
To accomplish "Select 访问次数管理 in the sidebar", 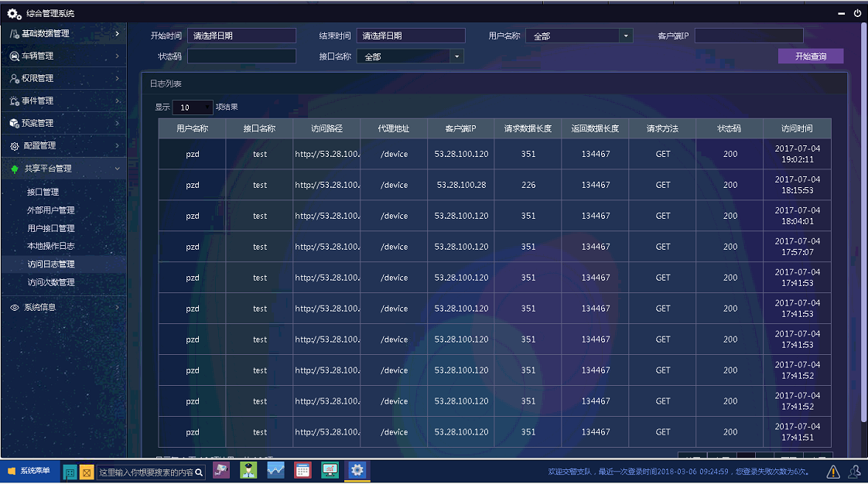I will point(51,282).
